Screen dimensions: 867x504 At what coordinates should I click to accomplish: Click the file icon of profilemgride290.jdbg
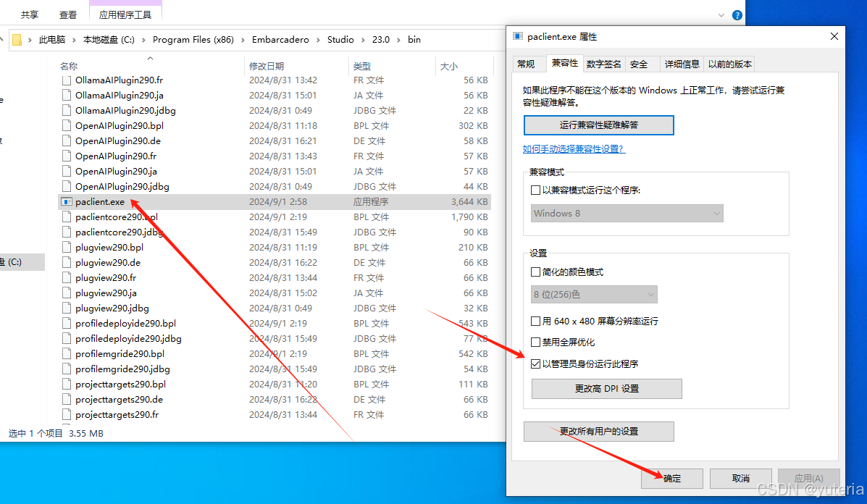coord(67,369)
